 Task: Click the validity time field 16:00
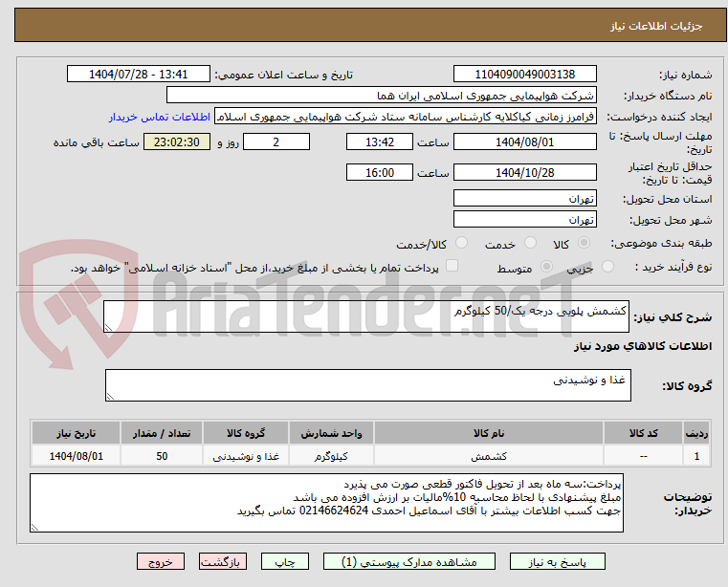coord(380,172)
